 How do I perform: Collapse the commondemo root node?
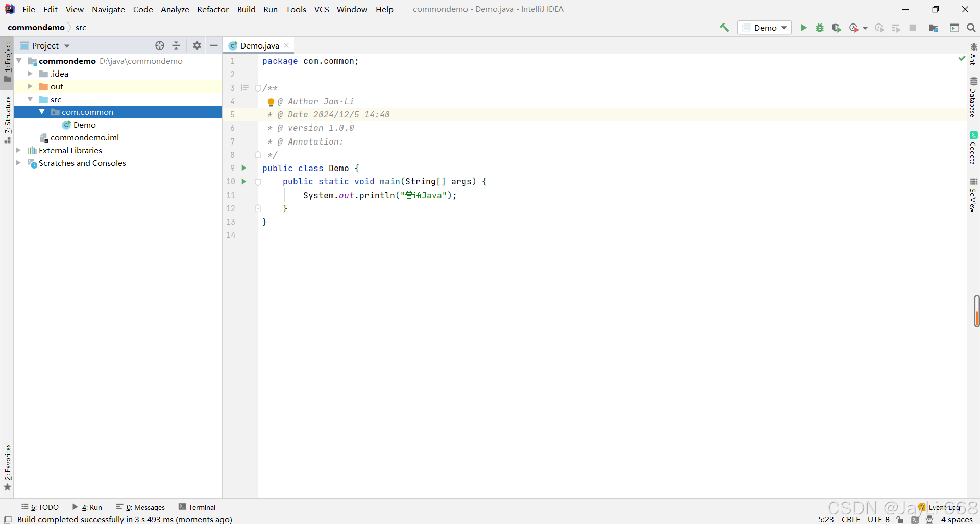tap(19, 61)
